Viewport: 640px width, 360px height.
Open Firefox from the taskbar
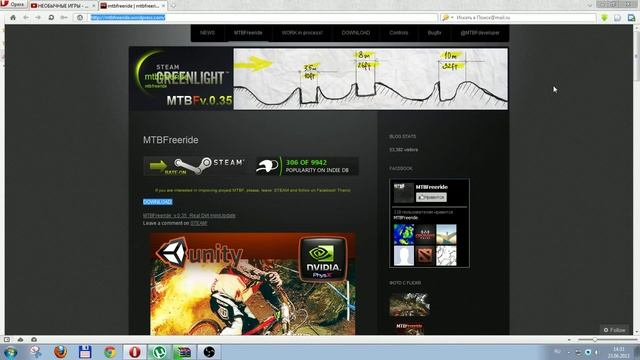pos(60,352)
